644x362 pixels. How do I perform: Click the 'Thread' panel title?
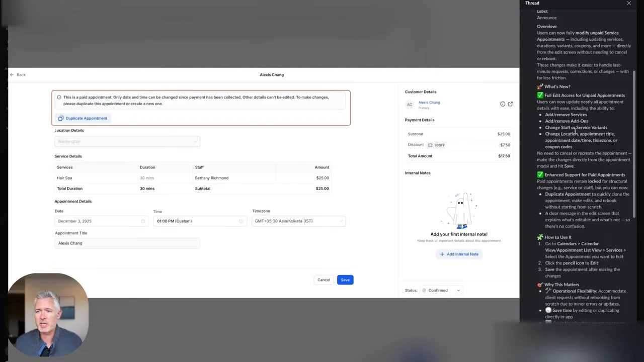[x=532, y=3]
